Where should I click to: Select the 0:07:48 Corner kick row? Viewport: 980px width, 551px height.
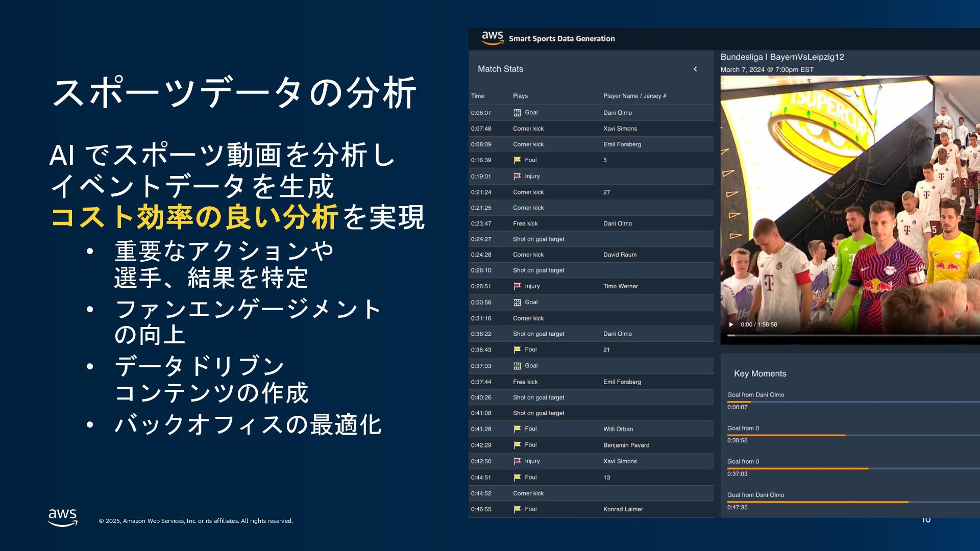pyautogui.click(x=591, y=129)
